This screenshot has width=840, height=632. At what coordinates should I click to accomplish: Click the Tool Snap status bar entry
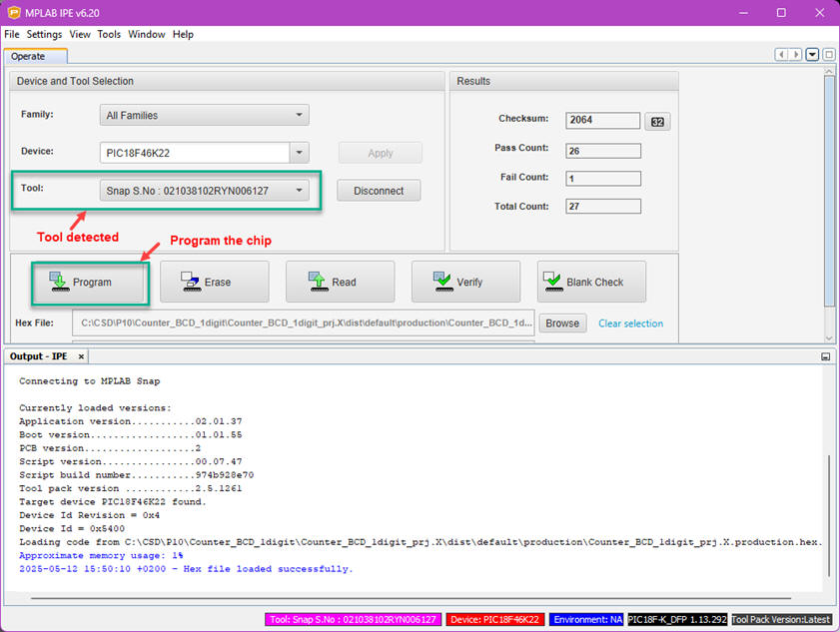(353, 620)
